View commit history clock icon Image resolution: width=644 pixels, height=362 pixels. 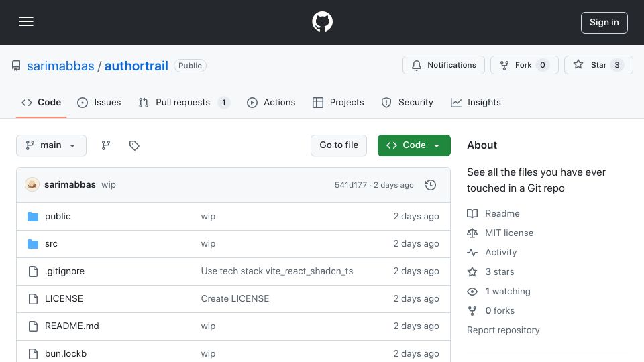coord(431,185)
